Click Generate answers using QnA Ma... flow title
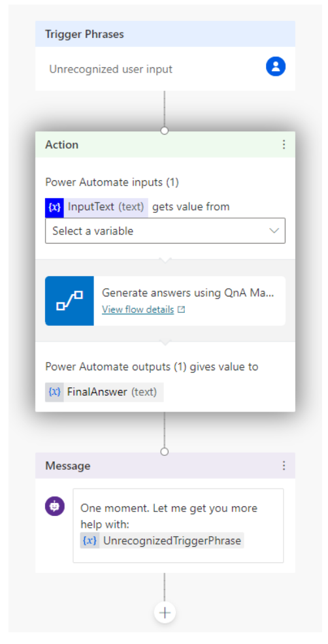This screenshot has height=644, width=328. (188, 293)
